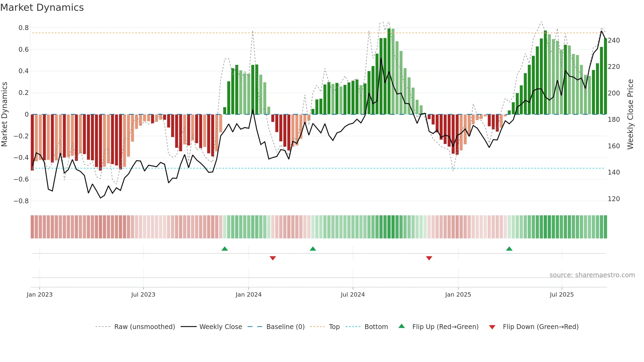Click the Jul 2024 axis label
The width and height of the screenshot is (644, 362).
coord(353,294)
